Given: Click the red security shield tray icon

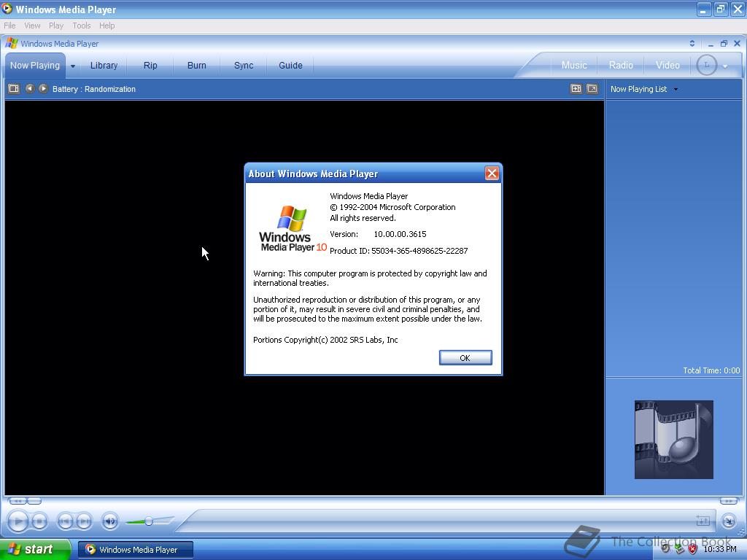Looking at the screenshot, I should [x=693, y=549].
